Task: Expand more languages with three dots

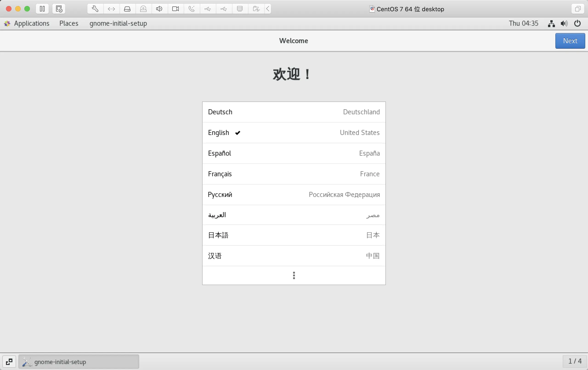Action: tap(294, 275)
